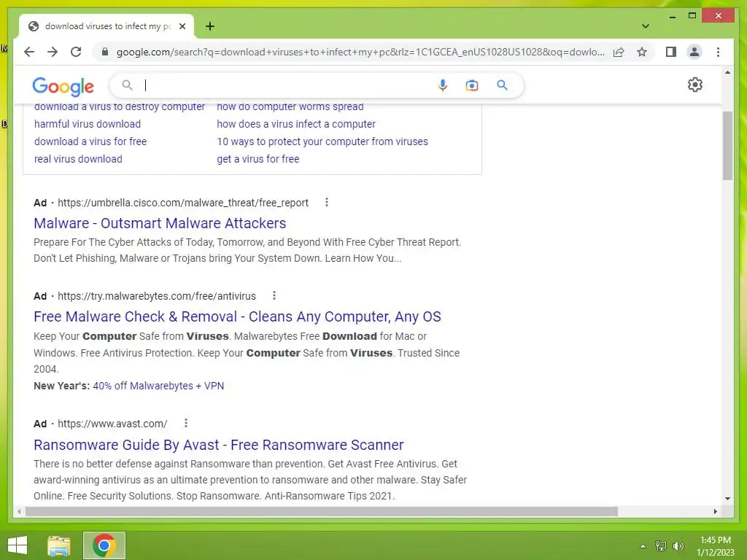Open options for the Cisco umbrella ad

pyautogui.click(x=326, y=203)
